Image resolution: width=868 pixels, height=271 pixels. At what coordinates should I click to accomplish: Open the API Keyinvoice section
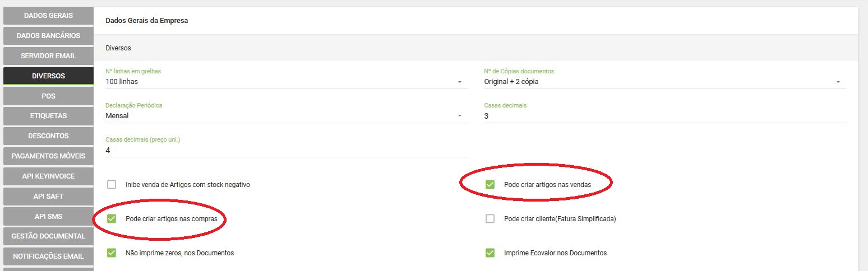(48, 176)
